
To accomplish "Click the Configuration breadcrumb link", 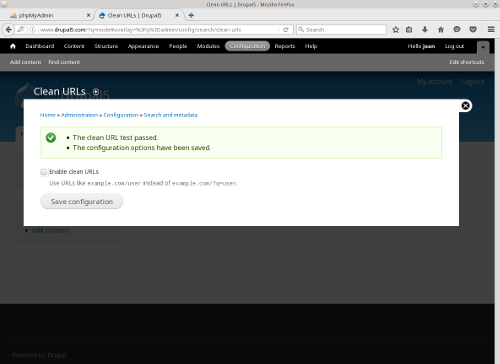I will pos(121,115).
